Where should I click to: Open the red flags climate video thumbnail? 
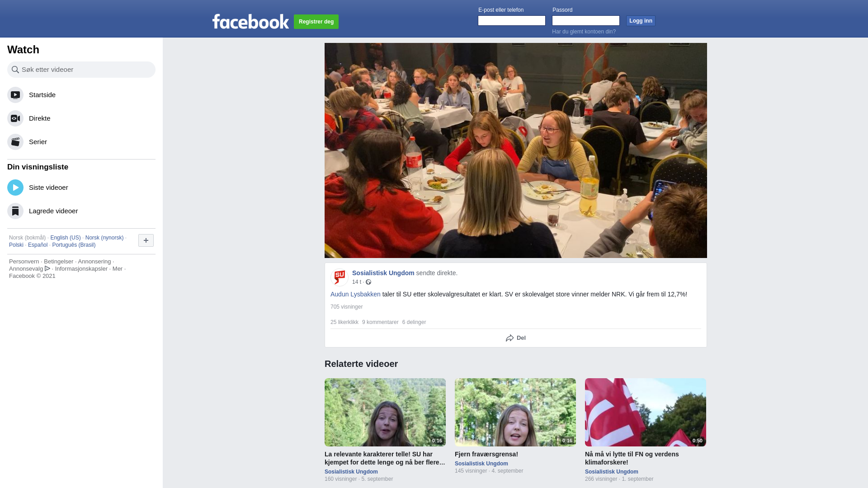click(x=646, y=412)
